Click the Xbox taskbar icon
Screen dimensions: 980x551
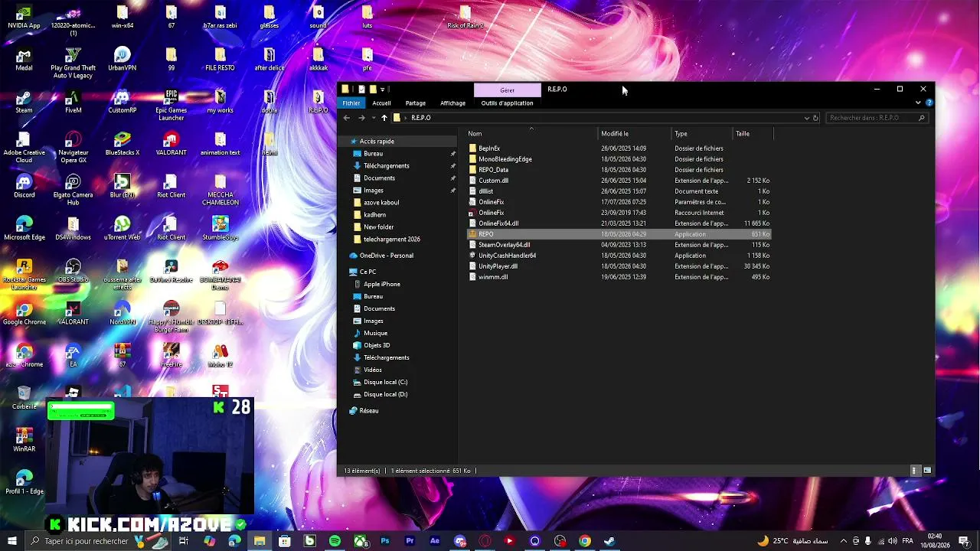coord(360,541)
